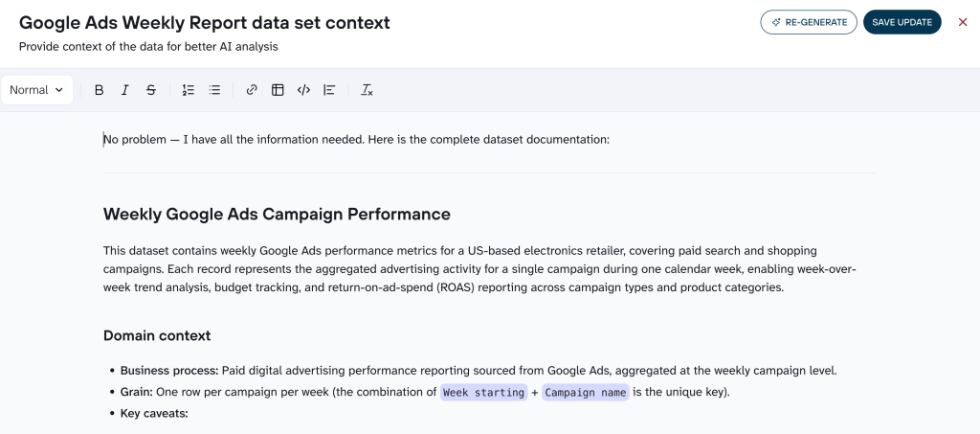Apply strikethrough formatting
Screen dimensions: 980x434
tap(150, 90)
